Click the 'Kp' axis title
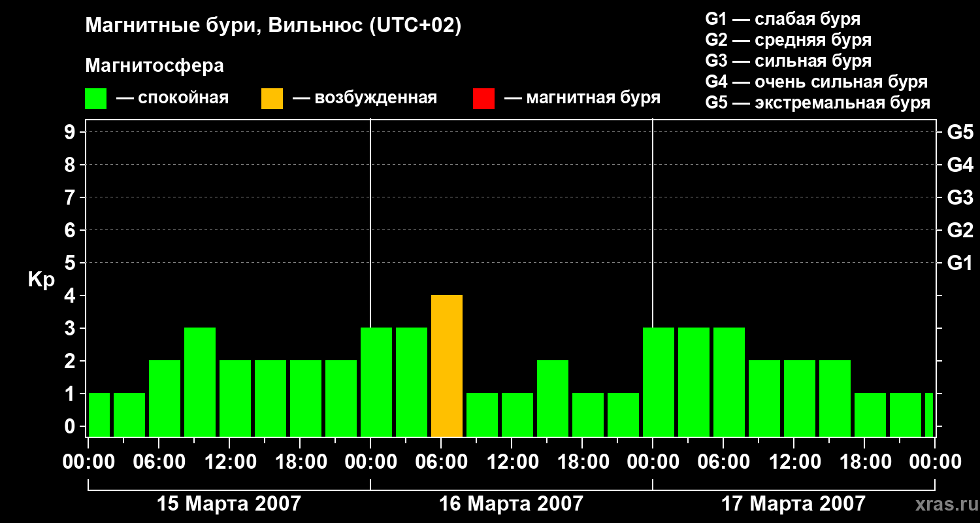The width and height of the screenshot is (980, 523). click(41, 280)
